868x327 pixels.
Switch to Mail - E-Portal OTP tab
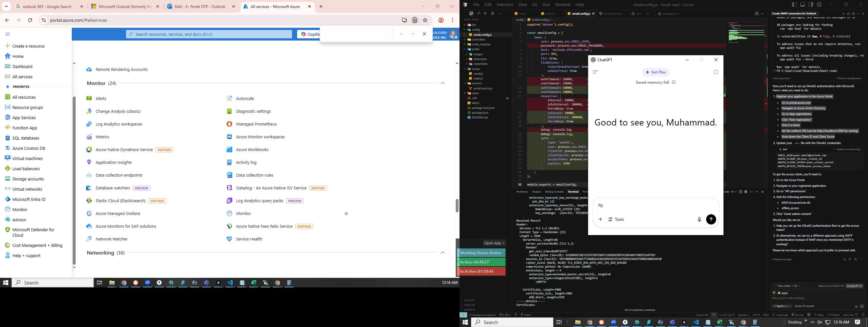coord(201,6)
